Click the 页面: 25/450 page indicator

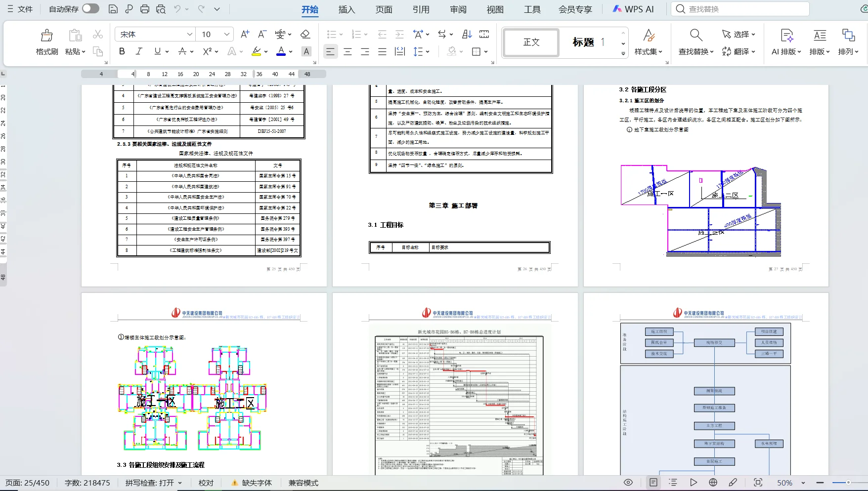pyautogui.click(x=28, y=483)
